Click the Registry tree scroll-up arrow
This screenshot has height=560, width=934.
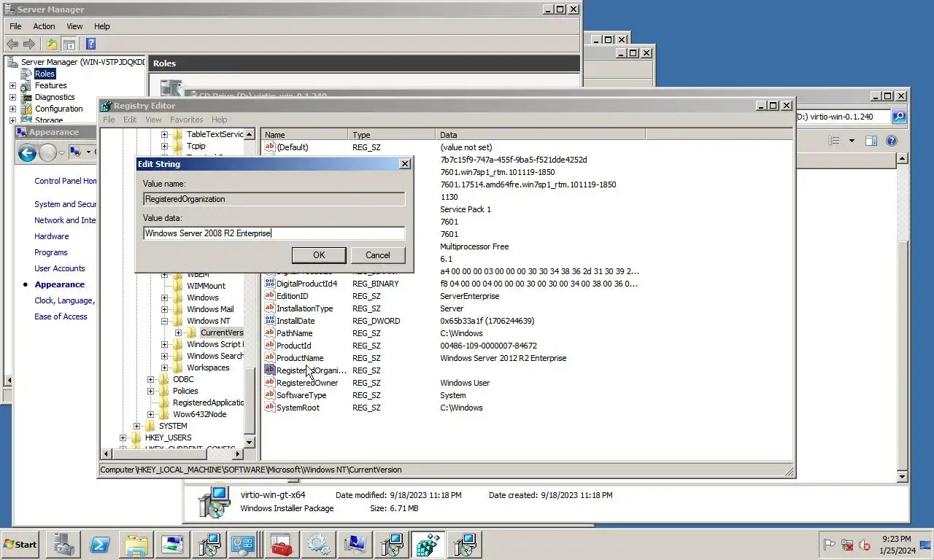tap(249, 134)
